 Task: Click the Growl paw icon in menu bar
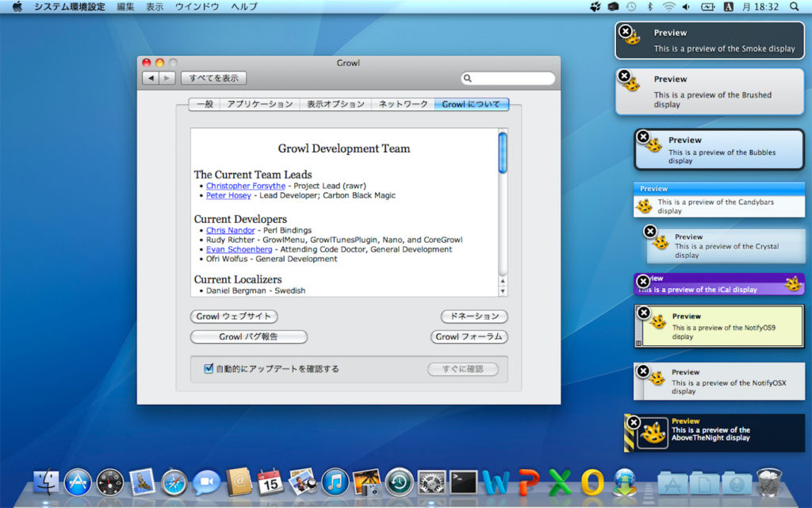(596, 6)
